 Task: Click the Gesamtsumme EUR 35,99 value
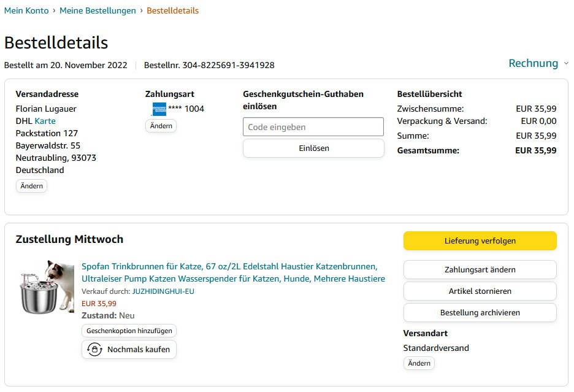tap(535, 150)
